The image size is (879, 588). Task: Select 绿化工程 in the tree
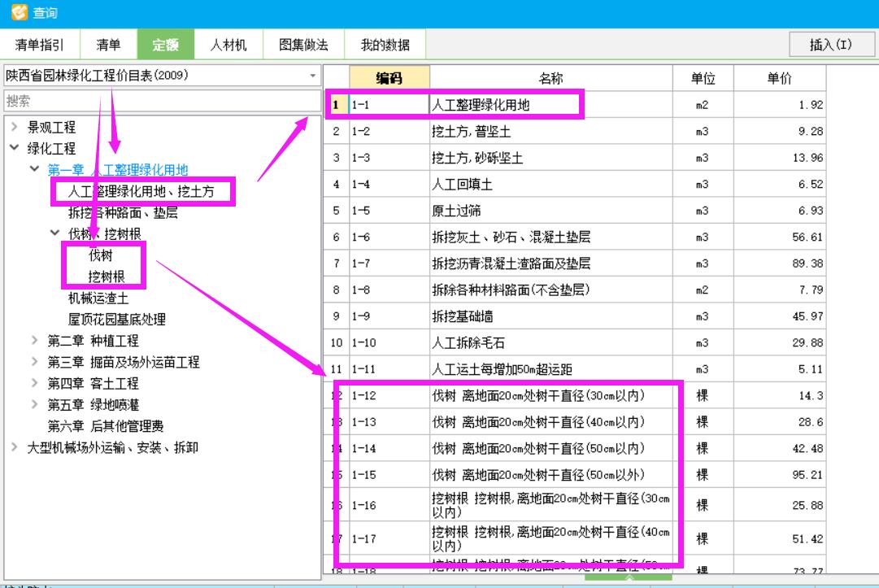point(51,149)
